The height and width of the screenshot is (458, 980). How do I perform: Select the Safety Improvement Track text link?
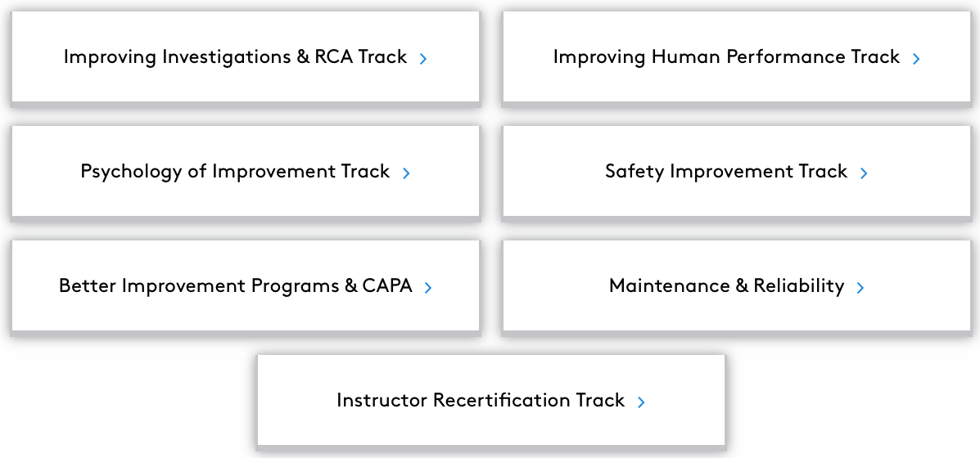click(726, 171)
